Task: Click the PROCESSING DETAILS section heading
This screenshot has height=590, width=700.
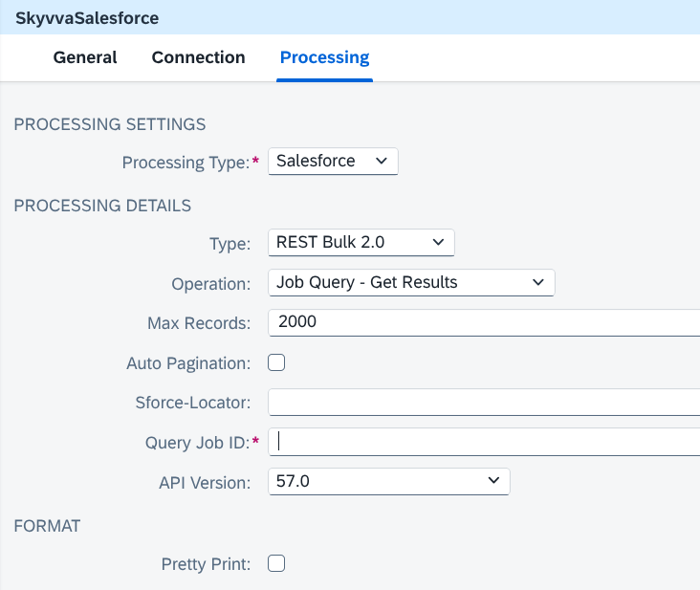Action: tap(102, 206)
